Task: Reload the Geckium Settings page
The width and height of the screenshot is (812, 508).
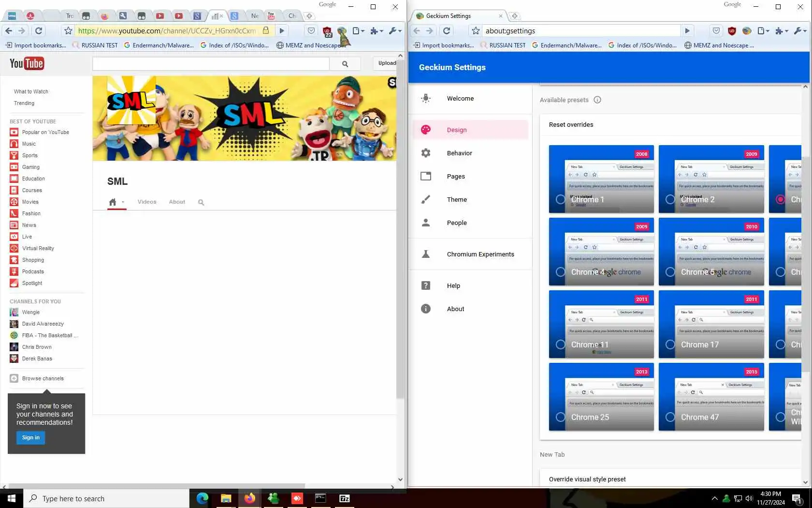Action: 447,30
